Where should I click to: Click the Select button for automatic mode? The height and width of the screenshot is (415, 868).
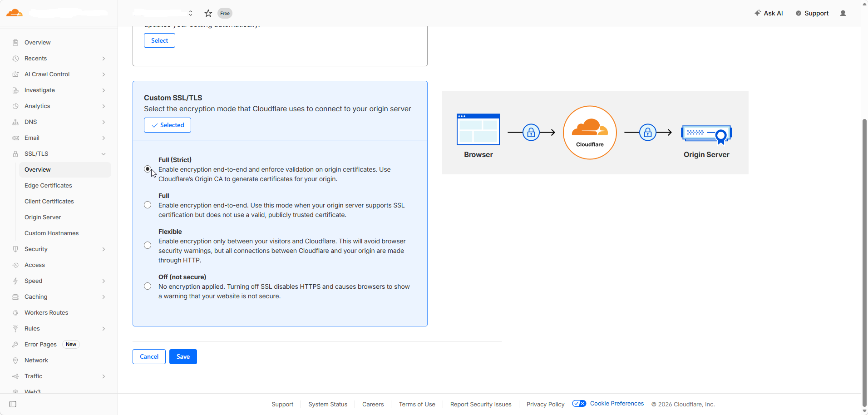pyautogui.click(x=159, y=40)
